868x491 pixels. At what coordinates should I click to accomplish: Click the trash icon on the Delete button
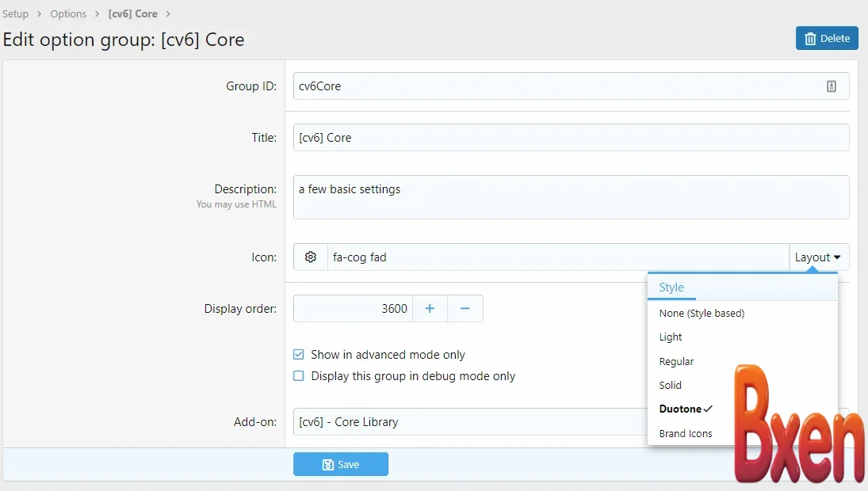[810, 38]
